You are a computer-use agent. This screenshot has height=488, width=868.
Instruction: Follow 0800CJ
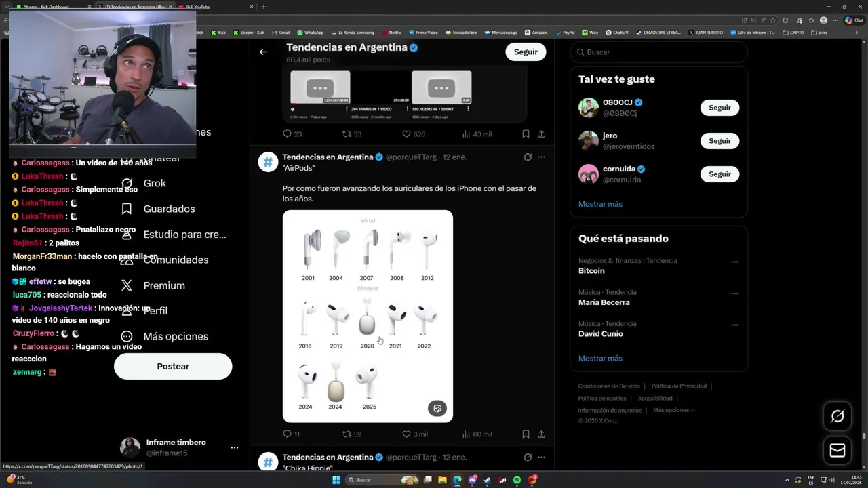[x=719, y=108]
